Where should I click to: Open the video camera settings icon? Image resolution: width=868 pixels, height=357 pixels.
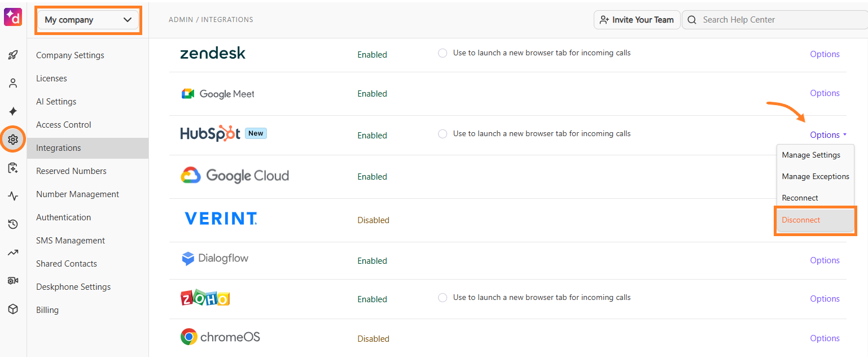pyautogui.click(x=13, y=281)
